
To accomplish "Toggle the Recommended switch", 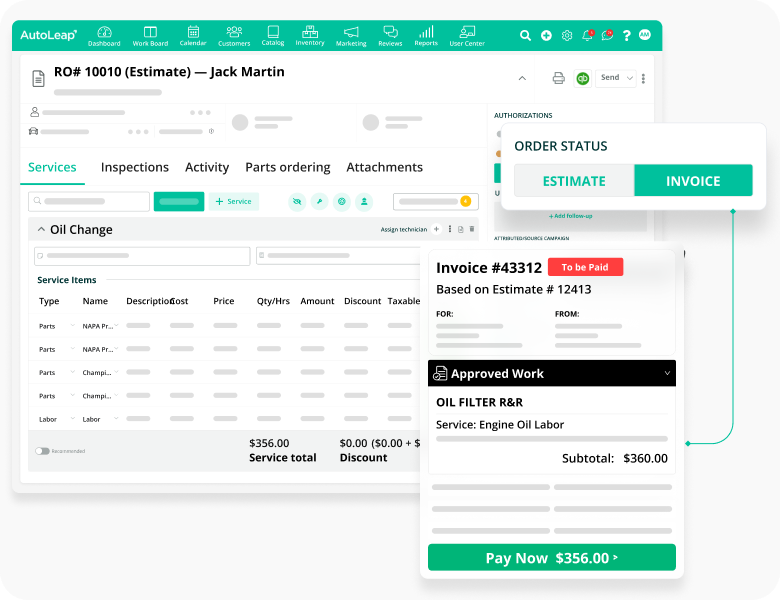I will [x=42, y=451].
